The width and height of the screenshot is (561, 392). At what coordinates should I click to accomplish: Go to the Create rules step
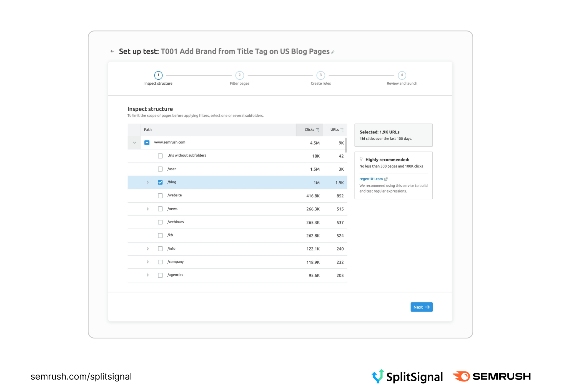320,75
